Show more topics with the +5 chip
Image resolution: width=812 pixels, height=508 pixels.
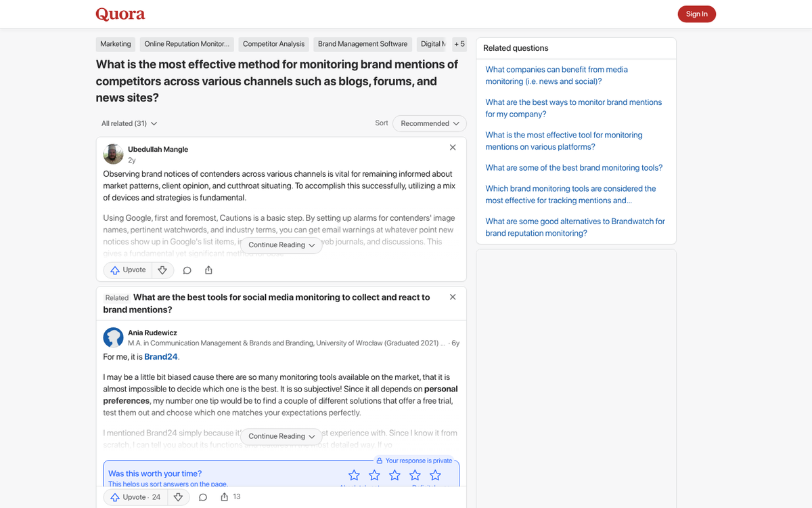click(x=459, y=43)
